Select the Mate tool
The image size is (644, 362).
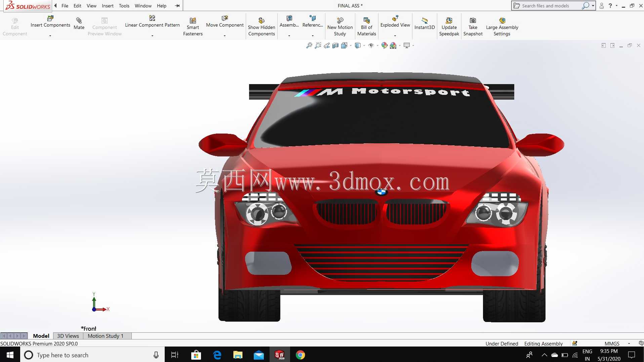[79, 24]
